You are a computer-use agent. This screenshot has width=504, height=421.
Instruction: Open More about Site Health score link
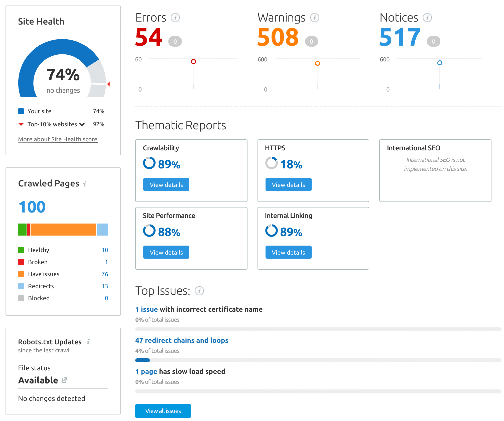(x=58, y=139)
